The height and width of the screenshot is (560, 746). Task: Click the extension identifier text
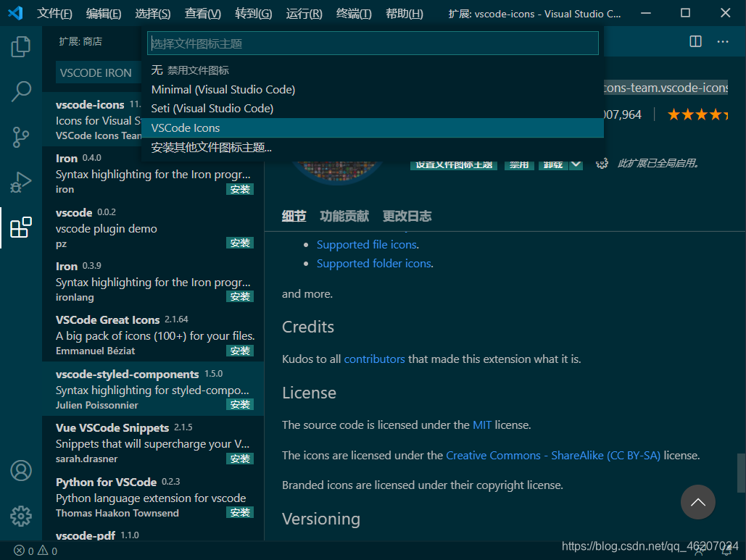pyautogui.click(x=666, y=88)
